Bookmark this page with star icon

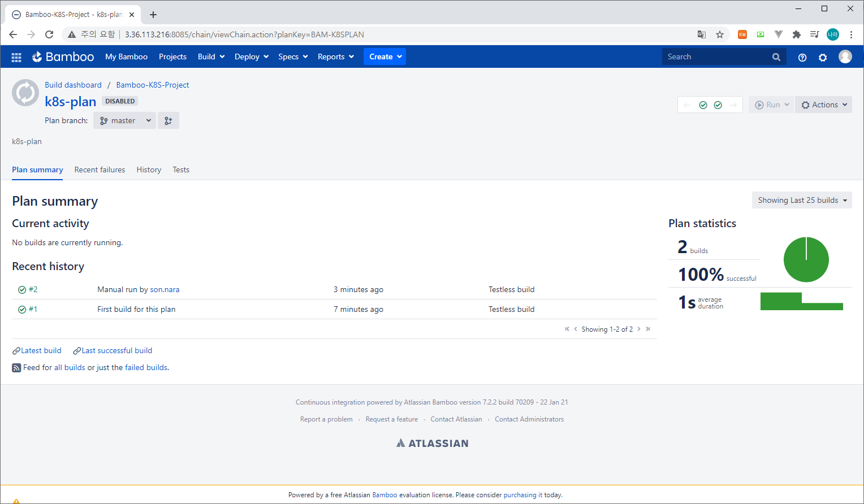point(720,34)
